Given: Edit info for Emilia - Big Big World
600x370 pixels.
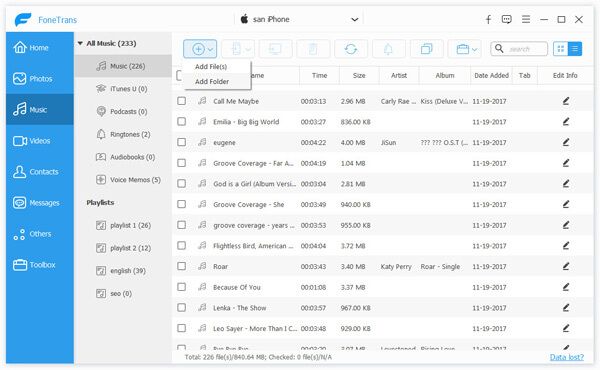Looking at the screenshot, I should point(566,122).
